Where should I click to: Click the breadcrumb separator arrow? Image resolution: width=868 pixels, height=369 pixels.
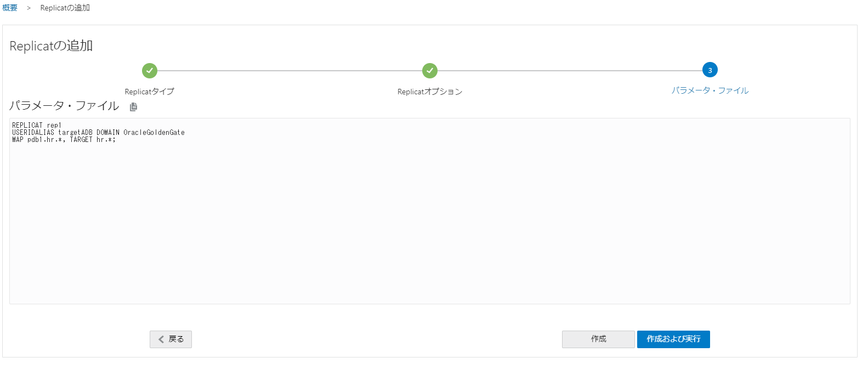point(29,8)
